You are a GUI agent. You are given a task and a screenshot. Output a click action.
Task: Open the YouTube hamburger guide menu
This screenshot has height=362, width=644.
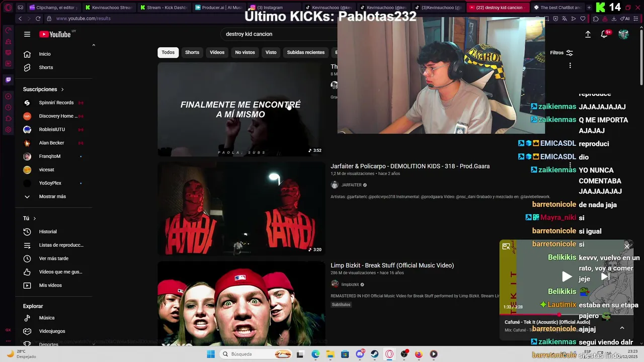point(27,34)
